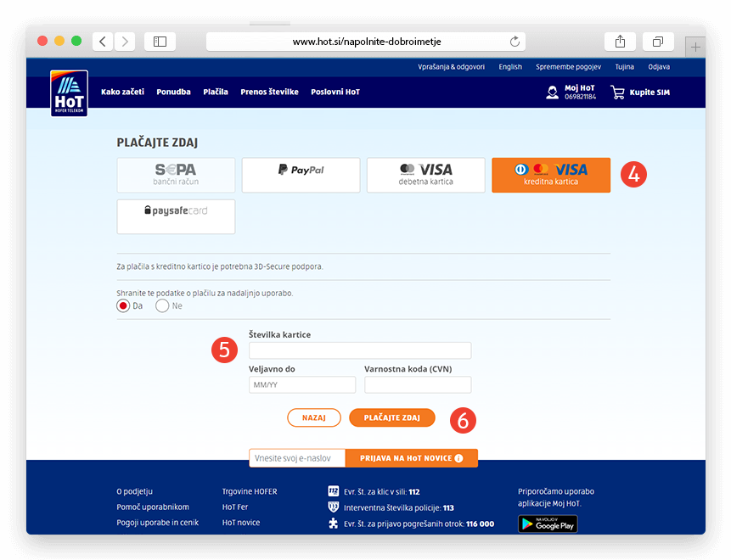Click the PLAČAJTE ZDAJ button
Viewport: 731px width, 560px height.
click(392, 418)
